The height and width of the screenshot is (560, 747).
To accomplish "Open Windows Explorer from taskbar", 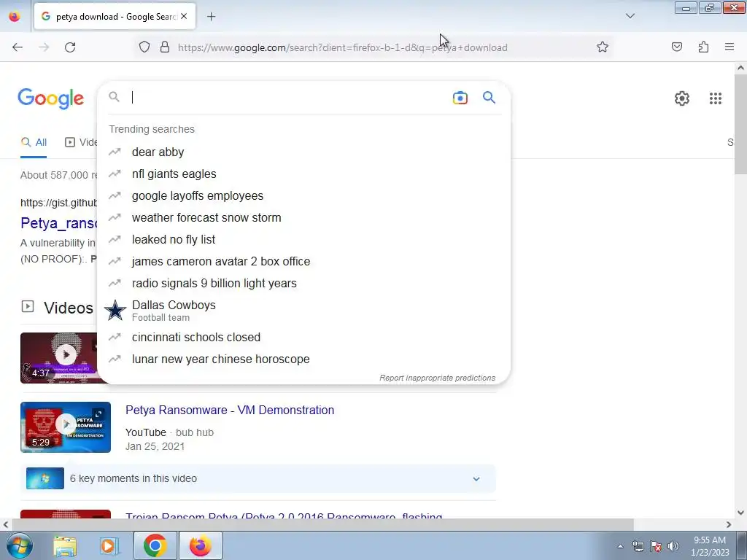I will coord(65,546).
